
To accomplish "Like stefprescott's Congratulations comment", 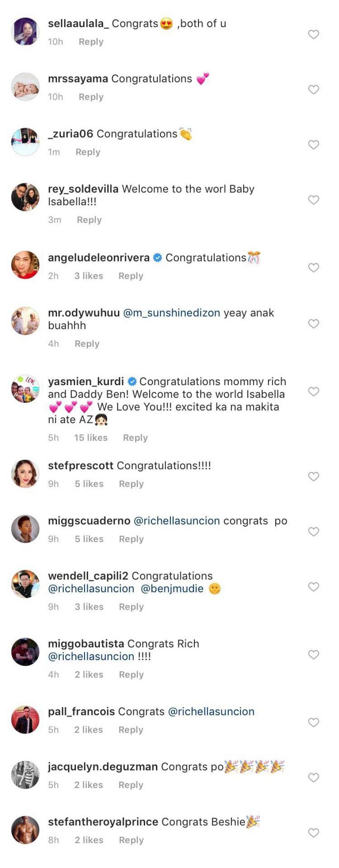I will (313, 476).
